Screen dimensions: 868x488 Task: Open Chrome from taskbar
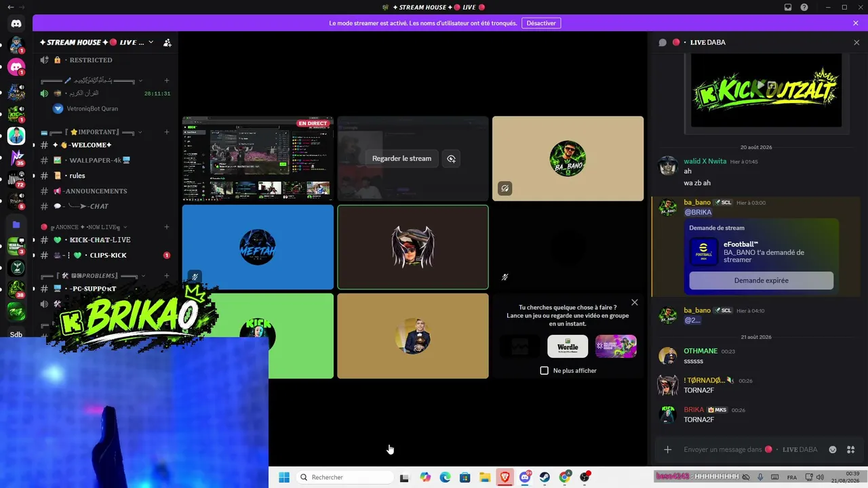click(564, 477)
